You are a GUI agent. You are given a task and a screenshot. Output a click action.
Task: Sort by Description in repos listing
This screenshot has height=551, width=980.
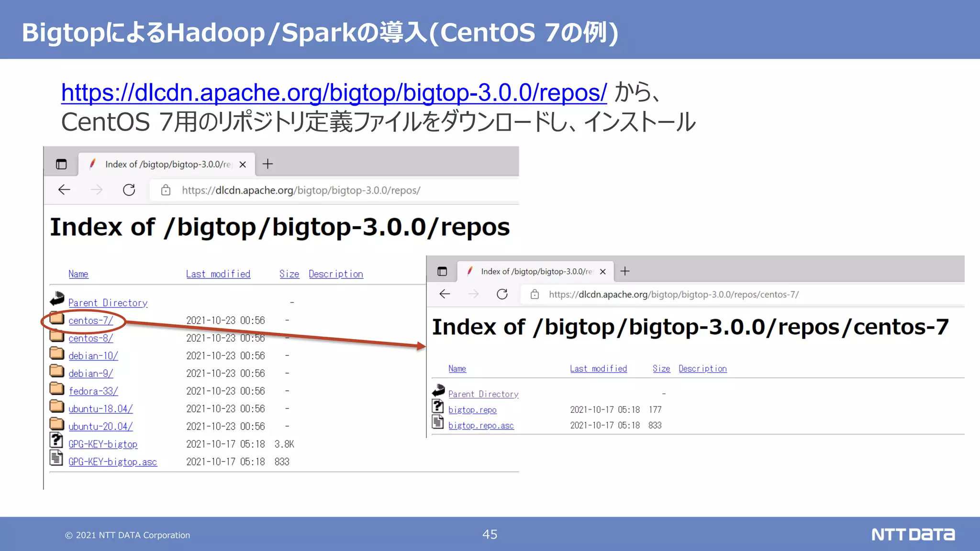tap(336, 274)
